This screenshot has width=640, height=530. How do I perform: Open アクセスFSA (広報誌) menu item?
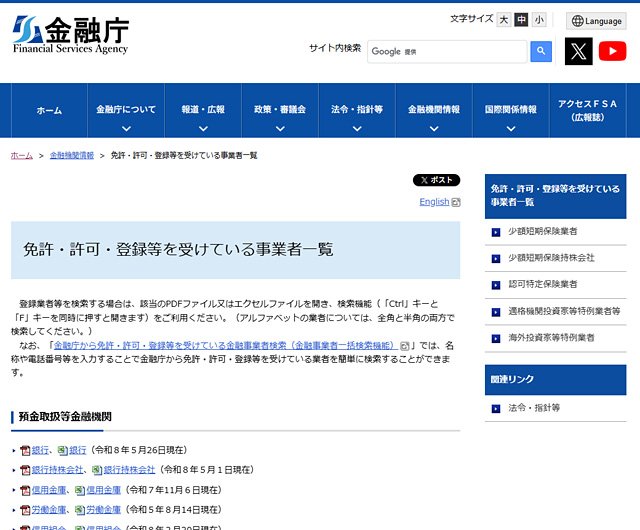[x=588, y=110]
